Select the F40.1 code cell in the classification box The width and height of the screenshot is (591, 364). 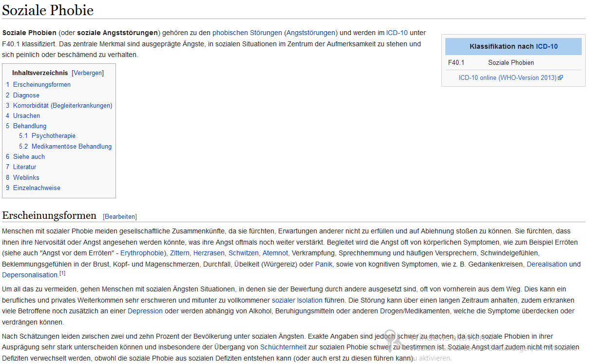pos(456,62)
